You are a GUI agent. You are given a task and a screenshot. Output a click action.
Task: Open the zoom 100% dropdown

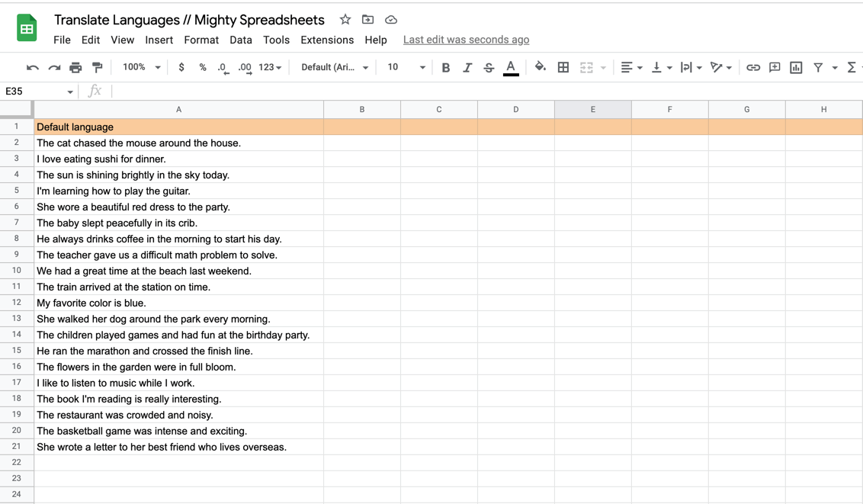[x=142, y=67]
